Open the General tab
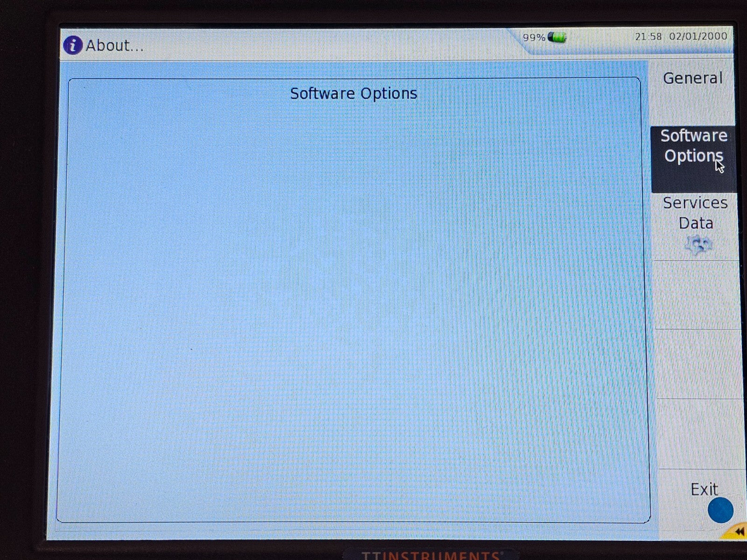747x560 pixels. coord(692,78)
